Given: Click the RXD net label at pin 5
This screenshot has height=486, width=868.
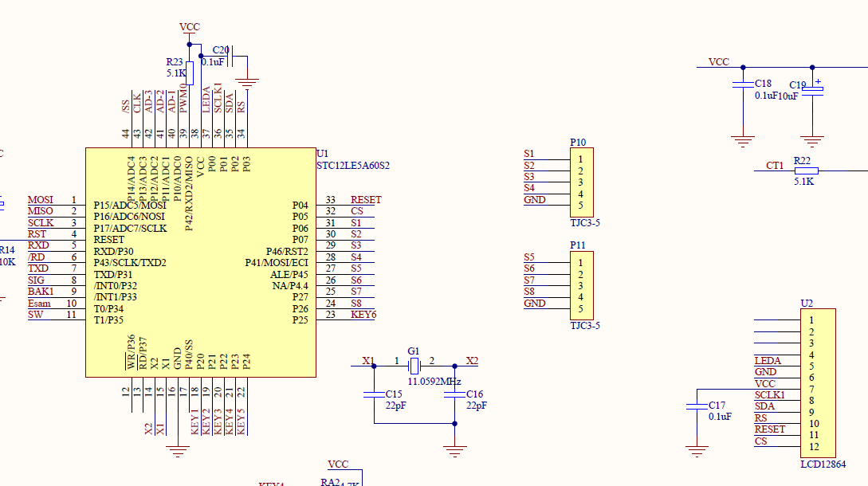Looking at the screenshot, I should tap(38, 245).
